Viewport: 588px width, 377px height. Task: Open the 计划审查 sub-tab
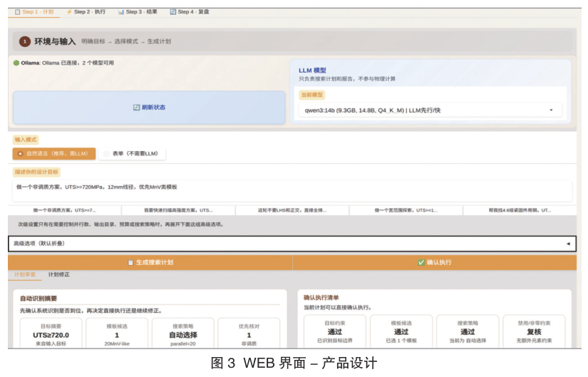pyautogui.click(x=25, y=274)
